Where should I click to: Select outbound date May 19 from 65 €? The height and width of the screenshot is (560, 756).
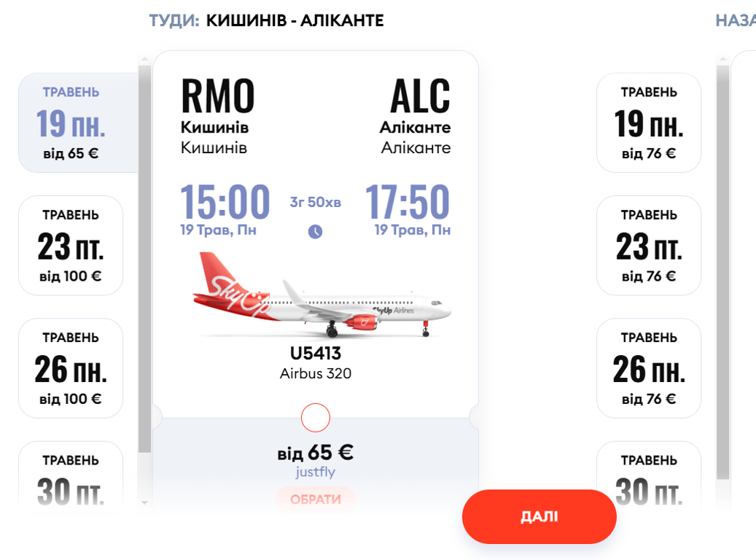click(x=71, y=122)
